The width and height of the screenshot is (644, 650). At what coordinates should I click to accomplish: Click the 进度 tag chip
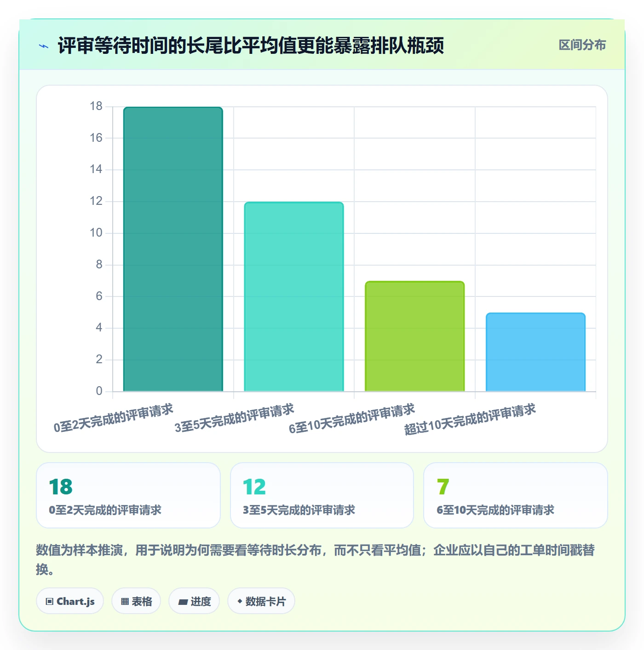click(x=194, y=601)
